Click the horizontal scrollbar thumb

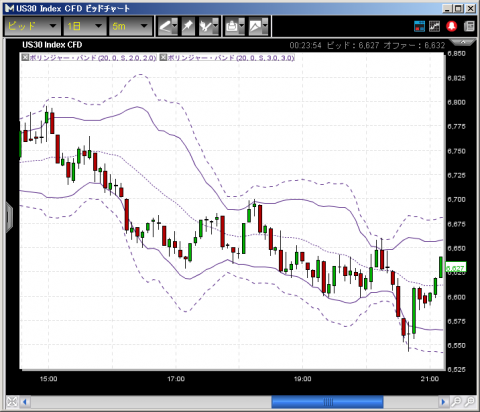tap(327, 402)
